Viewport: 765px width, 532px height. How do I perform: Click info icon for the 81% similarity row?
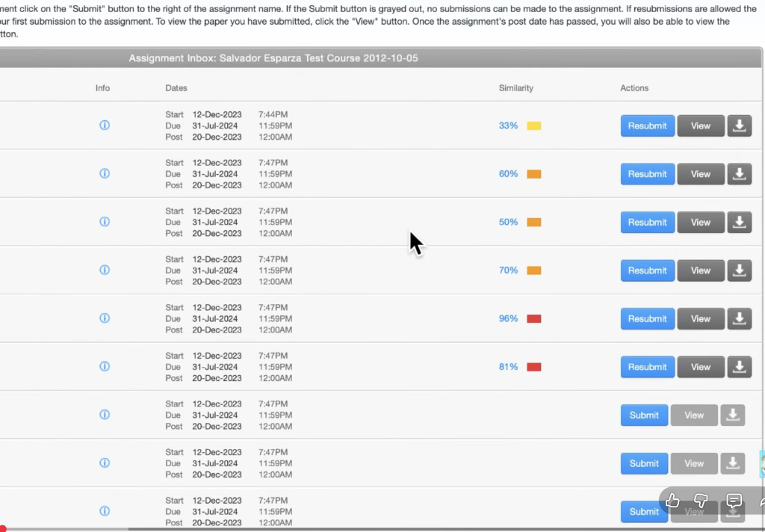tap(105, 366)
